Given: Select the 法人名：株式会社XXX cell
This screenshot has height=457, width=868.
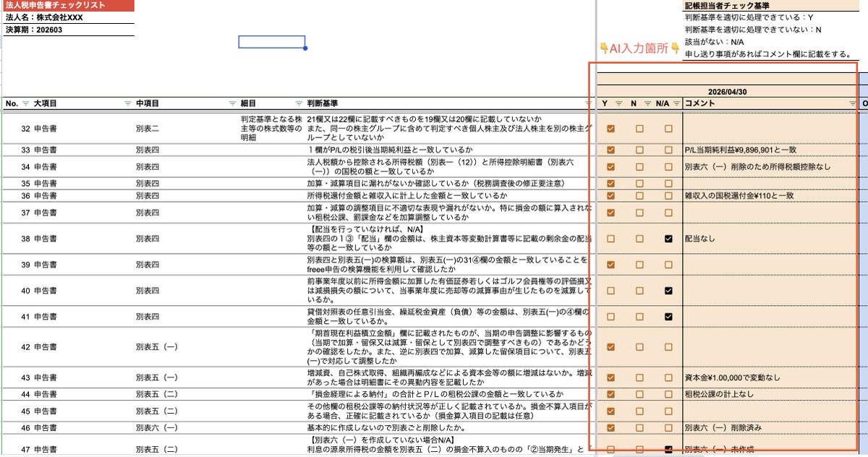Looking at the screenshot, I should point(67,17).
